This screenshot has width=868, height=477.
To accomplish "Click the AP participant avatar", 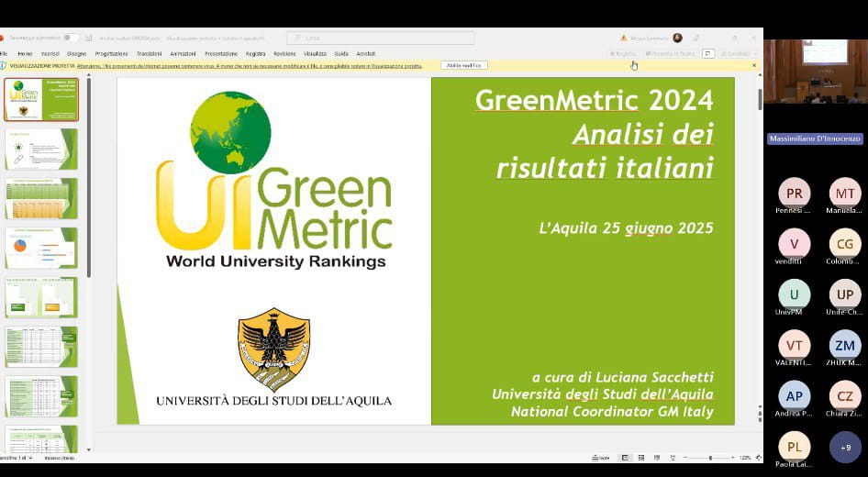I will coord(795,396).
